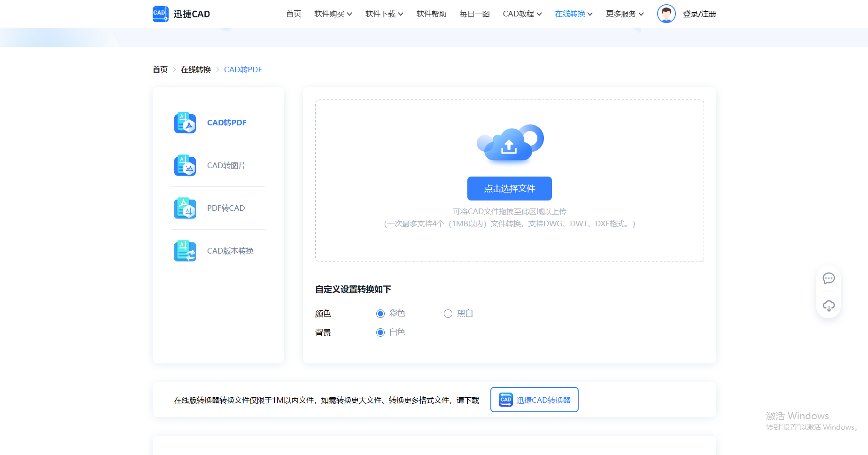This screenshot has height=455, width=868.
Task: Select the 彩色 color radio button
Action: tap(380, 314)
